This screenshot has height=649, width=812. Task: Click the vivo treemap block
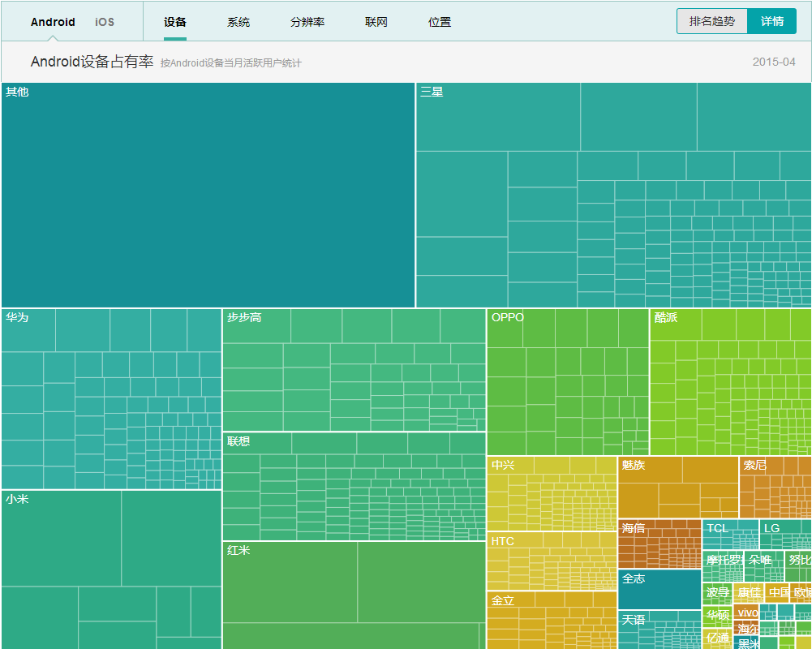pos(746,612)
